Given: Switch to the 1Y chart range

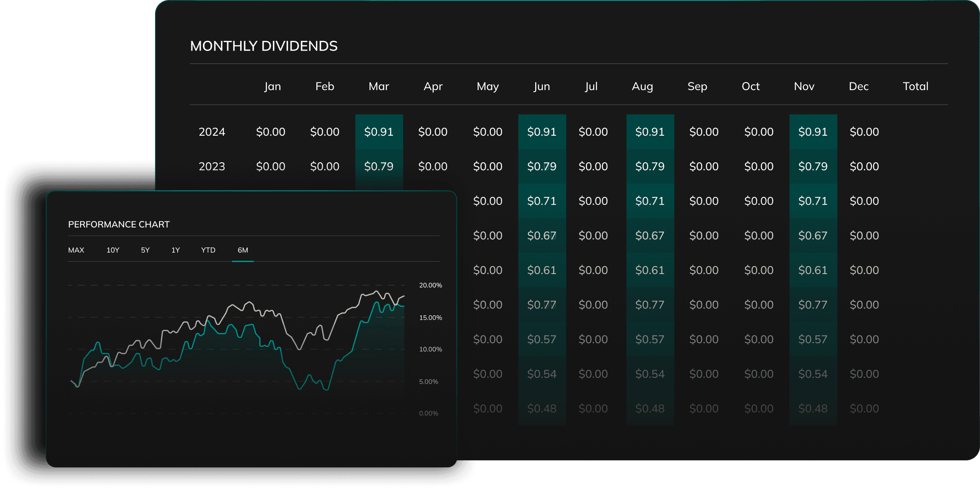Looking at the screenshot, I should point(175,250).
